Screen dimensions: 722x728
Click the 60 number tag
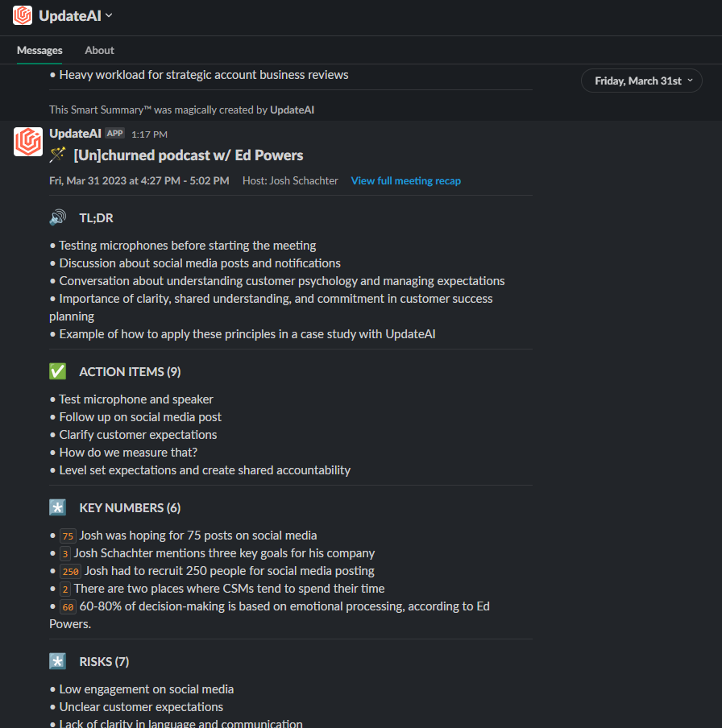[68, 607]
